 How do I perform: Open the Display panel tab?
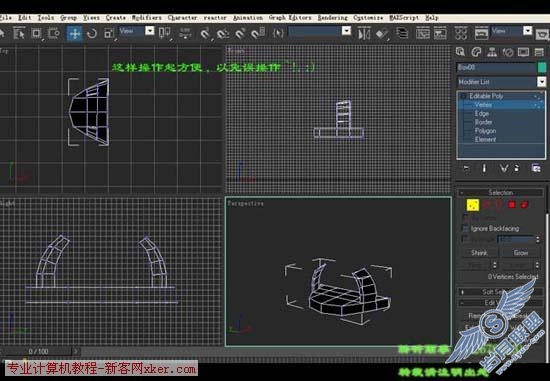(523, 52)
